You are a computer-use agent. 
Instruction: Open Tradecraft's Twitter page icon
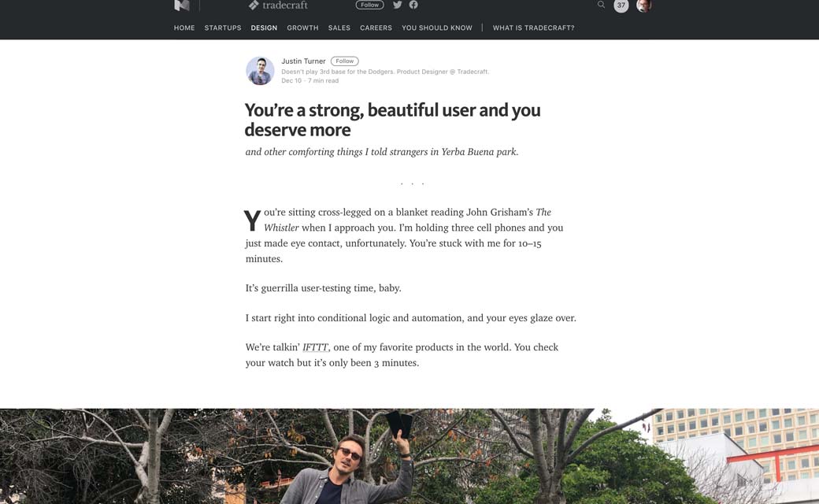398,5
